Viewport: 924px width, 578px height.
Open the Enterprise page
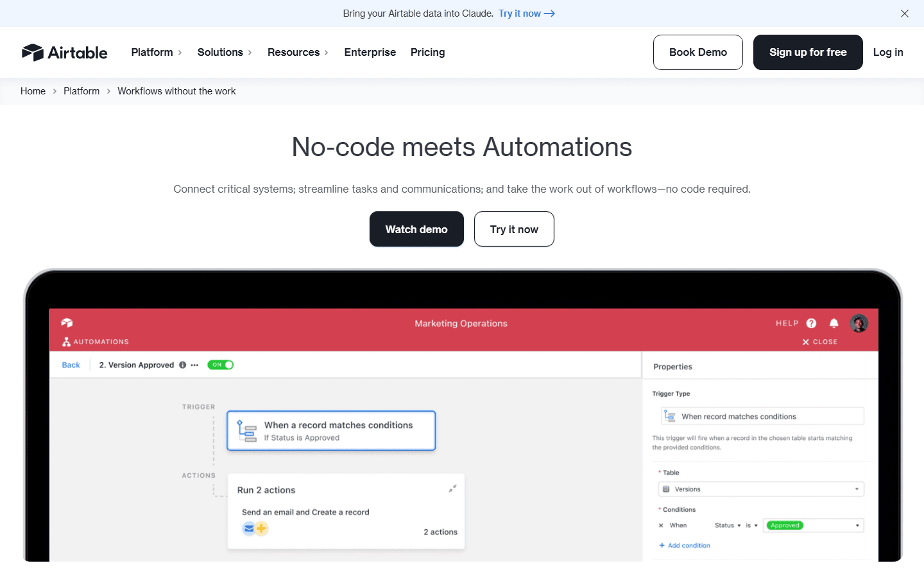370,52
